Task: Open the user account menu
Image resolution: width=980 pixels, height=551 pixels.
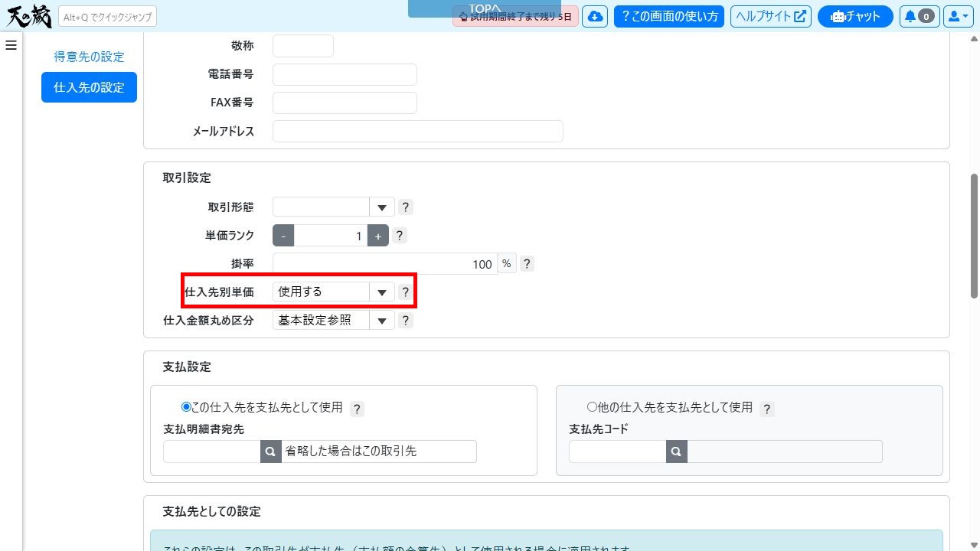Action: (x=958, y=16)
